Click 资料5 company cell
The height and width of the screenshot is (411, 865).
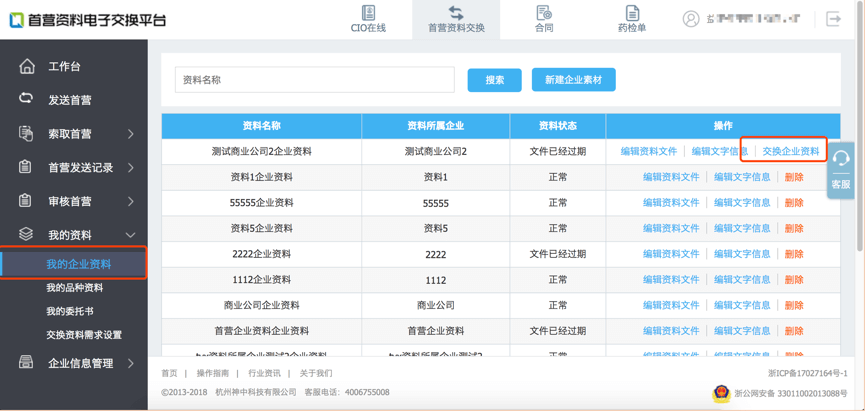click(436, 228)
